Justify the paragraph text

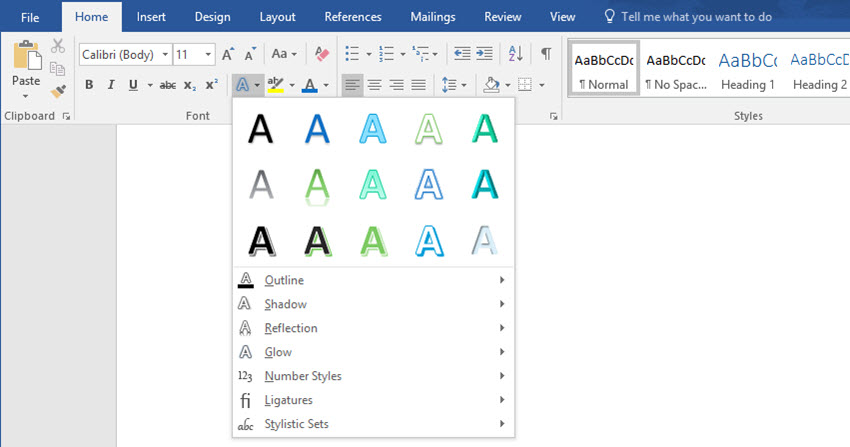[418, 85]
